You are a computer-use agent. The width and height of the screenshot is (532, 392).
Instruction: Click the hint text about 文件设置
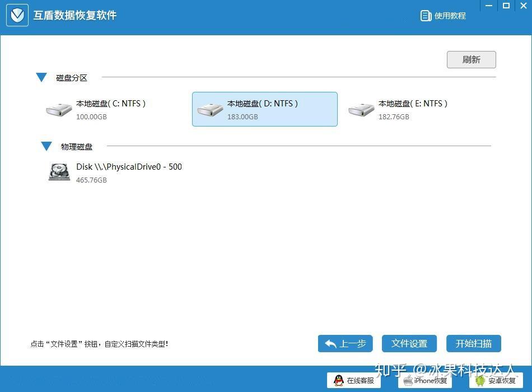(100, 344)
